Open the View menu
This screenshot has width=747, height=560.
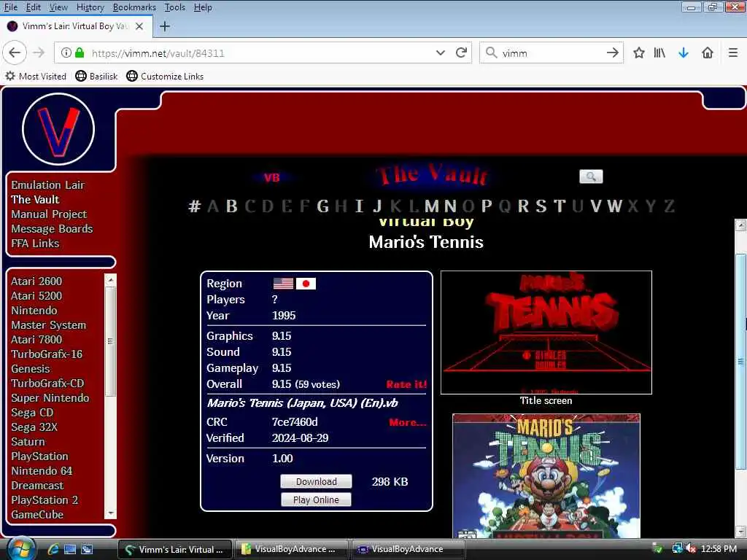pyautogui.click(x=58, y=7)
